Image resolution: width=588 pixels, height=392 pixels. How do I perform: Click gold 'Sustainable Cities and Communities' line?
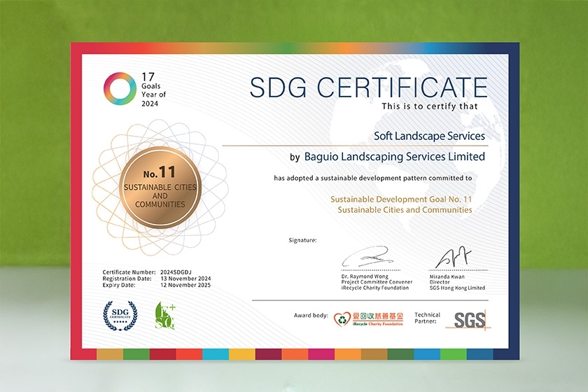click(x=405, y=210)
